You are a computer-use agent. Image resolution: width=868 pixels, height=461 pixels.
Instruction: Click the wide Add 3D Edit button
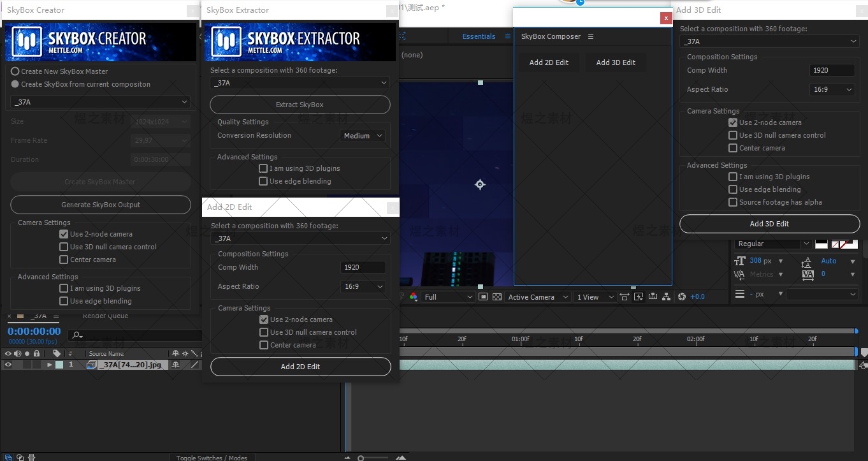click(x=770, y=224)
